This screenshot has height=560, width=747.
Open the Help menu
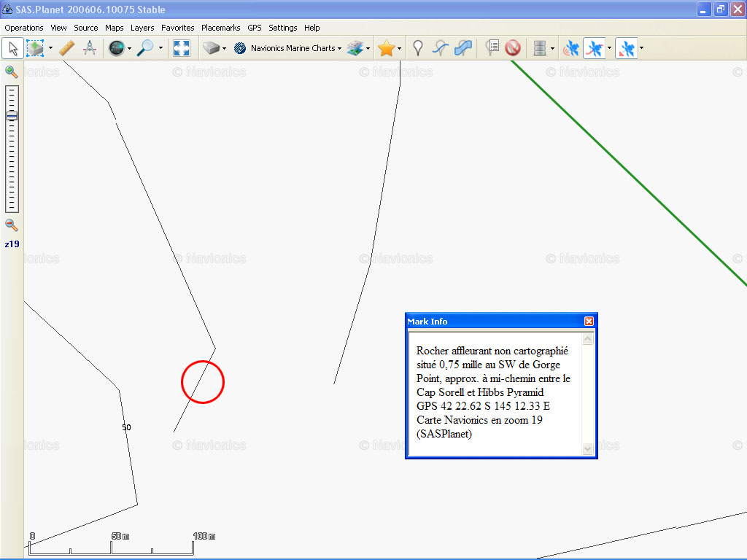tap(312, 28)
